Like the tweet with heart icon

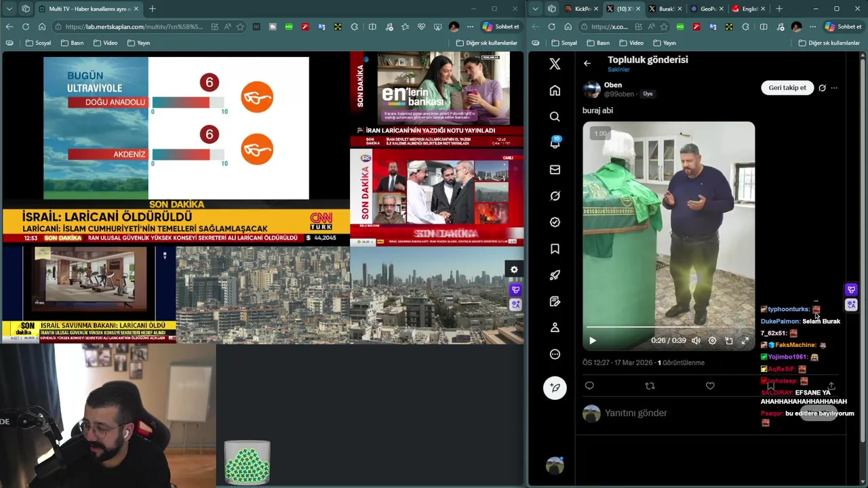pos(710,386)
